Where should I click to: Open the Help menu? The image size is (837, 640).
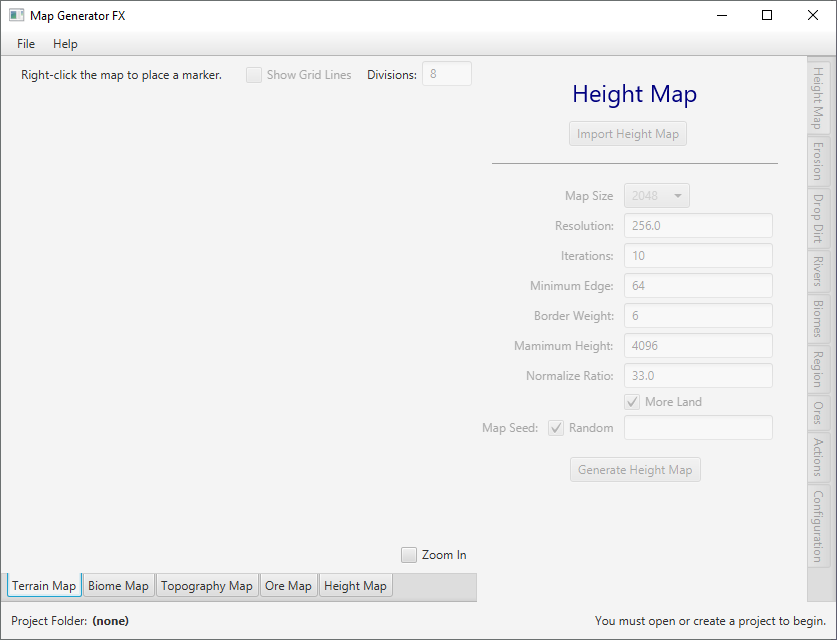(65, 44)
